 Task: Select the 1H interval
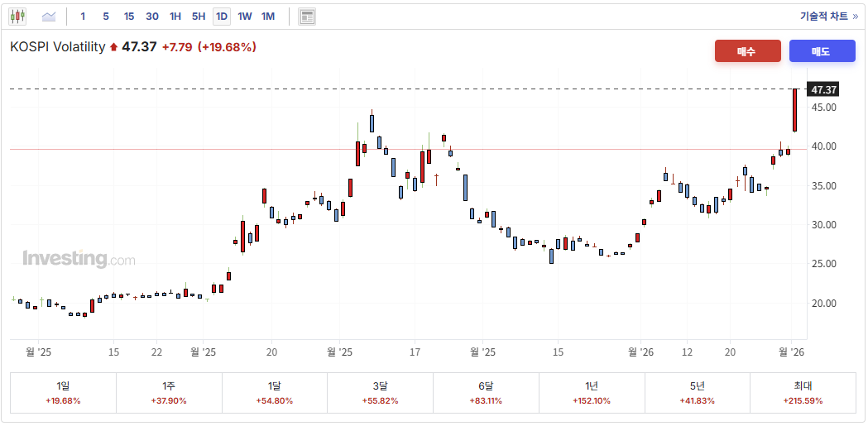[x=175, y=17]
